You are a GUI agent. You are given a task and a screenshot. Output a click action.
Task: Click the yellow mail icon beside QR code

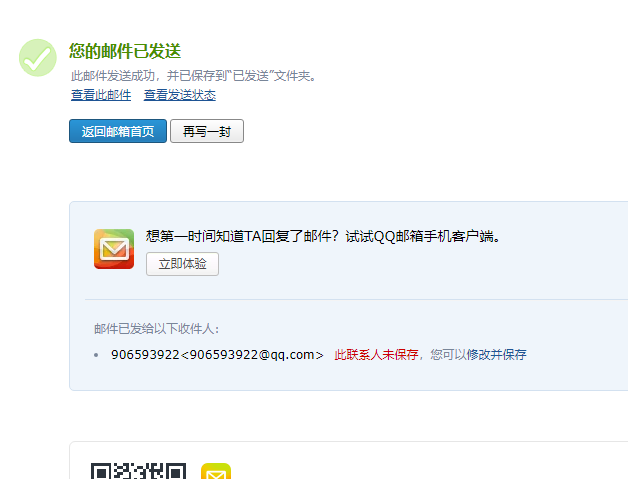click(x=216, y=471)
